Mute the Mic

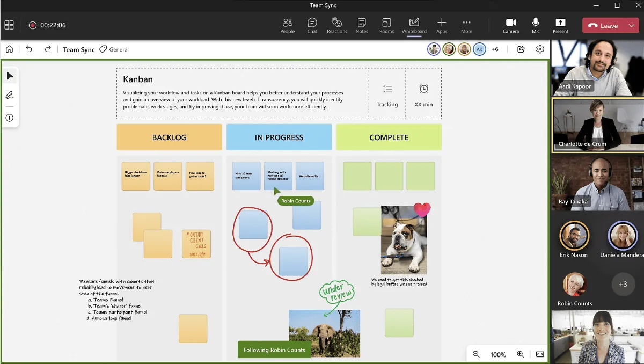(536, 25)
